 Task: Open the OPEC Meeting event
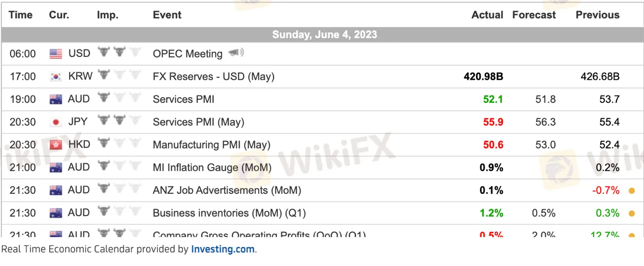click(x=187, y=53)
